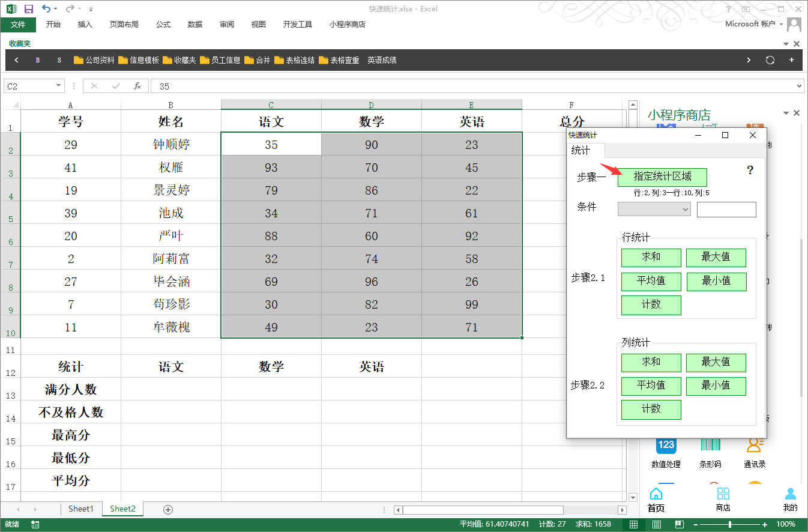Viewport: 808px width, 532px height.
Task: Click 平均值 under 行统计
Action: (x=651, y=281)
